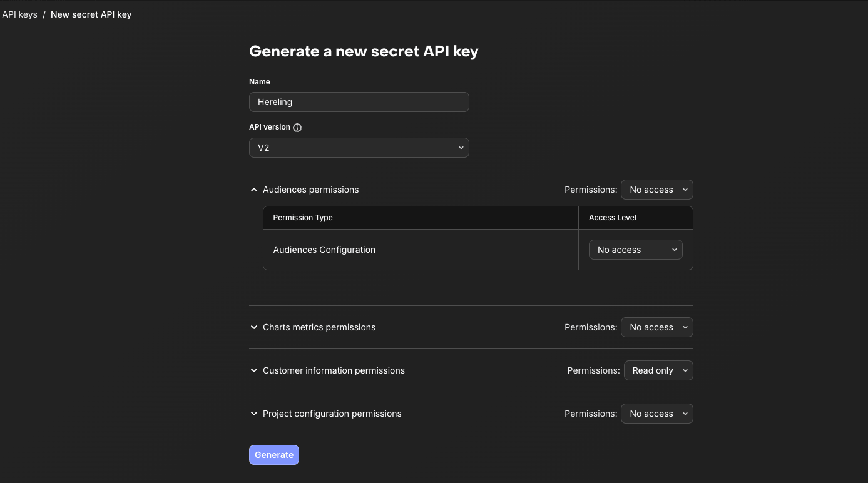Expand the Charts metrics permissions section
The width and height of the screenshot is (868, 483).
(x=254, y=327)
